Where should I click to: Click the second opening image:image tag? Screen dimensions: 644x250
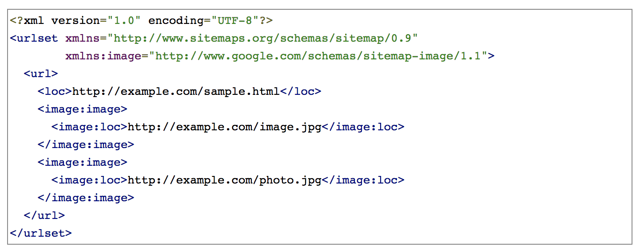pyautogui.click(x=83, y=163)
